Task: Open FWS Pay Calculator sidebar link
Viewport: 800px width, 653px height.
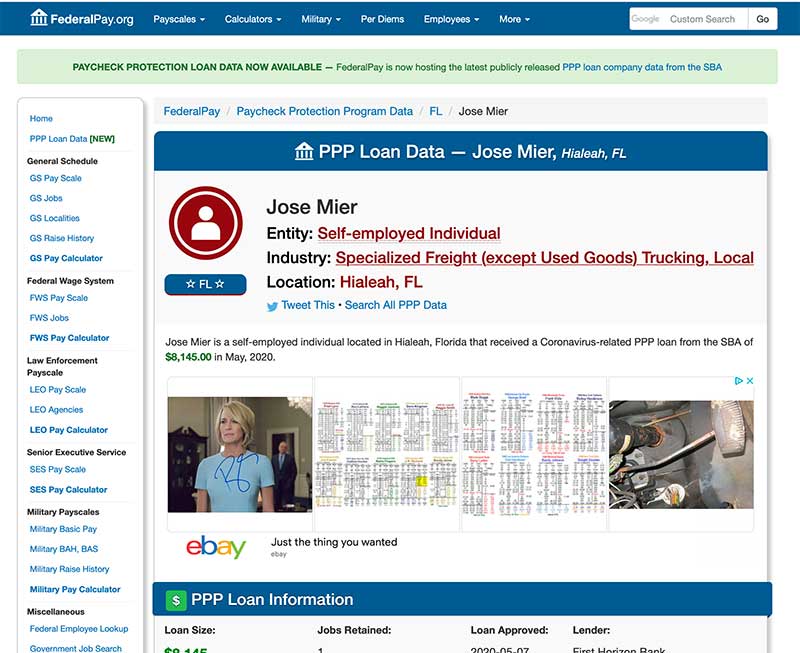Action: click(69, 338)
